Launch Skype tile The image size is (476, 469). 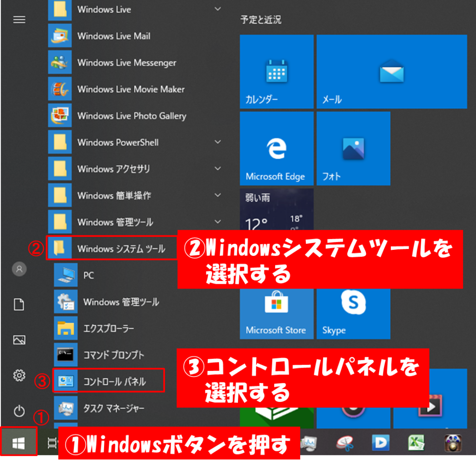(353, 314)
